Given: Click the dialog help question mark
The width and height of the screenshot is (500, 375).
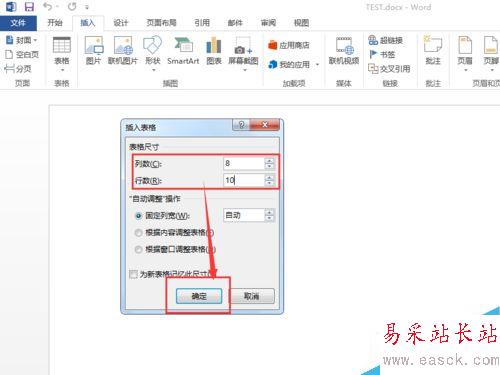Looking at the screenshot, I should 242,125.
